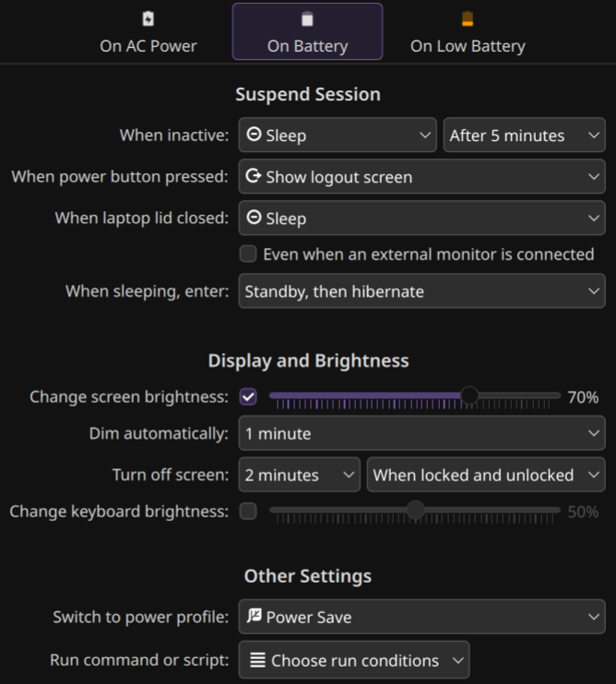616x684 pixels.
Task: Open Choose run conditions button
Action: coord(354,660)
